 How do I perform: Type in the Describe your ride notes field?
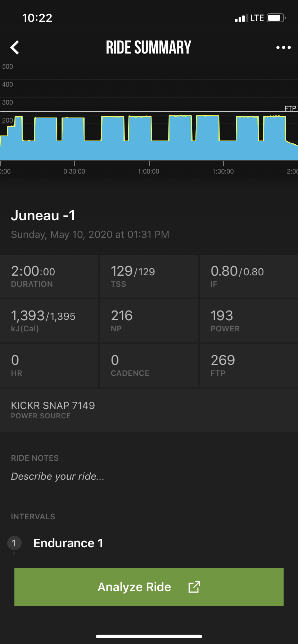[x=58, y=476]
